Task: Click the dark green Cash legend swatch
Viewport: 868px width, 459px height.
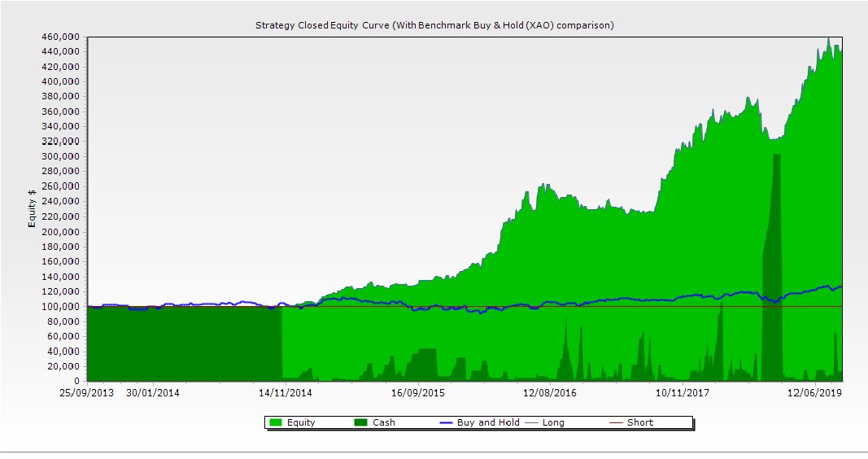Action: pyautogui.click(x=360, y=422)
